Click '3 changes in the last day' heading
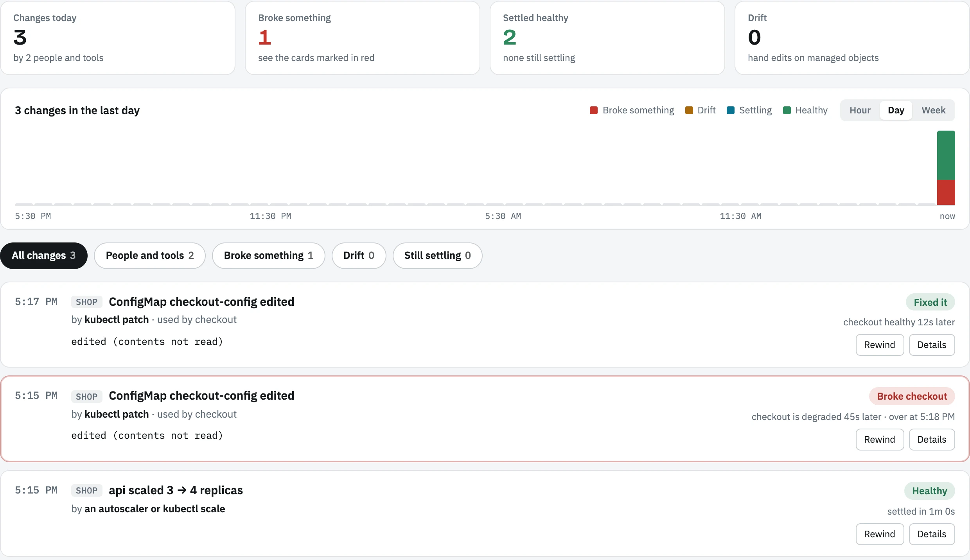 [x=77, y=110]
